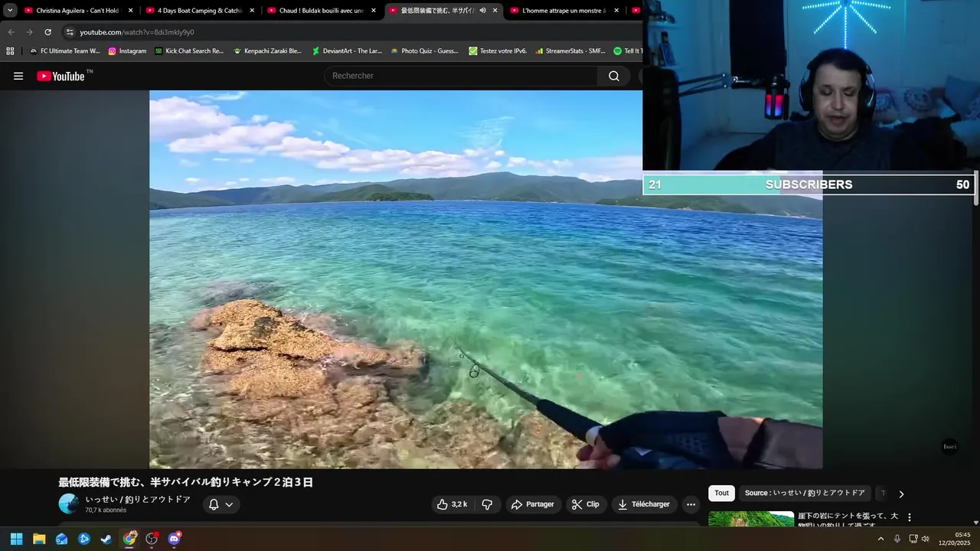Open the YouTube guide hamburger menu
The height and width of the screenshot is (551, 980).
click(18, 76)
